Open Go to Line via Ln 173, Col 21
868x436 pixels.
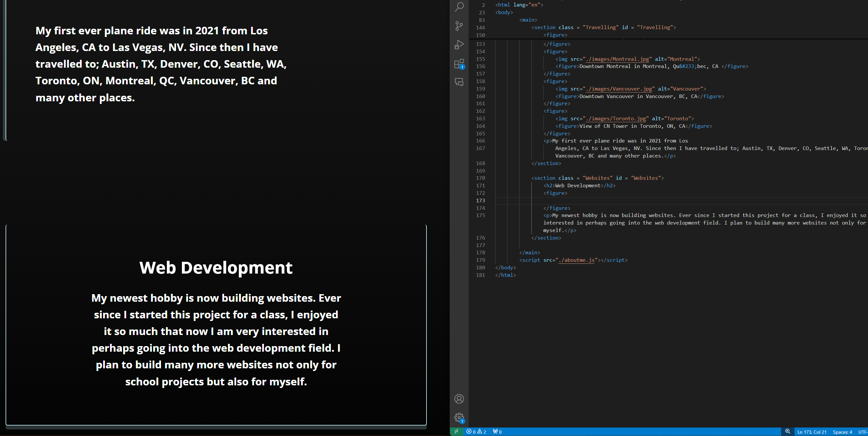click(x=812, y=432)
